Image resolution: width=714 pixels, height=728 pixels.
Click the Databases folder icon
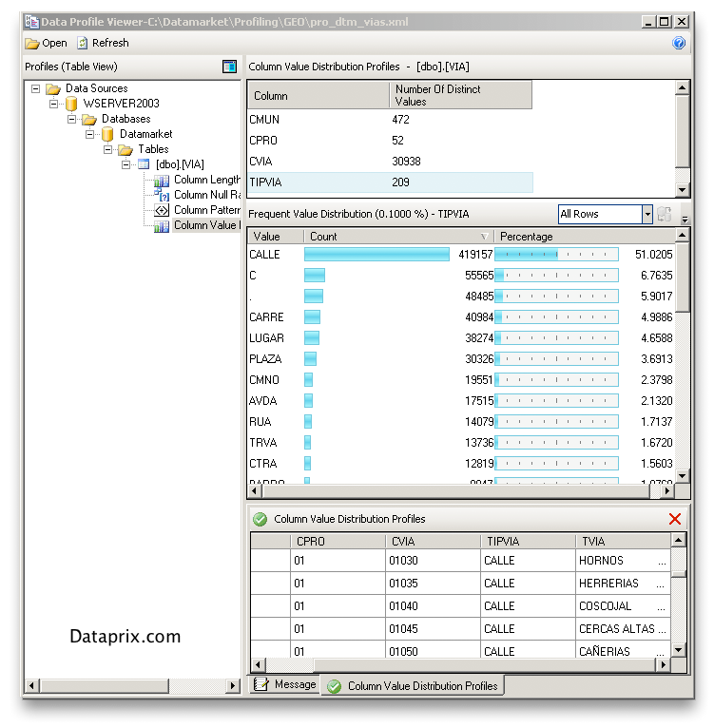89,119
